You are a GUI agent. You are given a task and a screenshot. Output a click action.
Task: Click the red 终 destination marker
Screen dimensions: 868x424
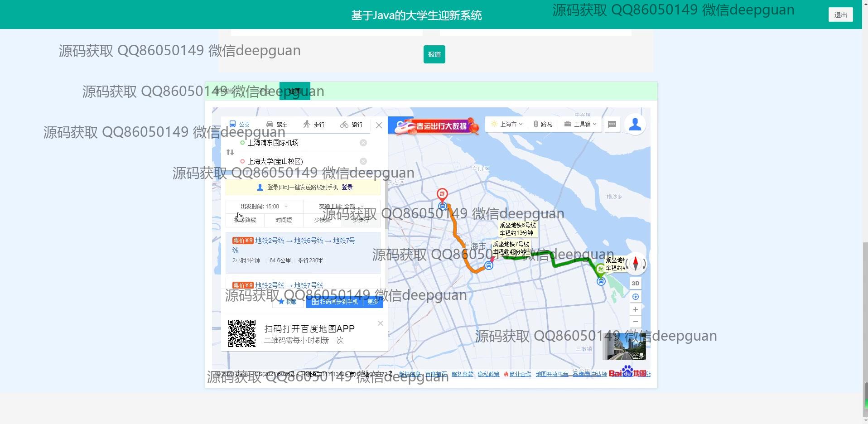pyautogui.click(x=442, y=195)
